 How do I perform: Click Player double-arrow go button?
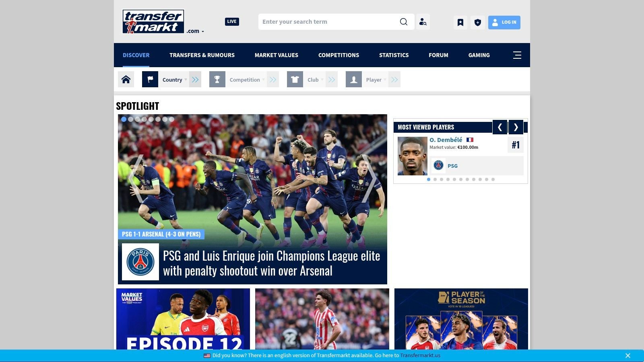pos(394,79)
